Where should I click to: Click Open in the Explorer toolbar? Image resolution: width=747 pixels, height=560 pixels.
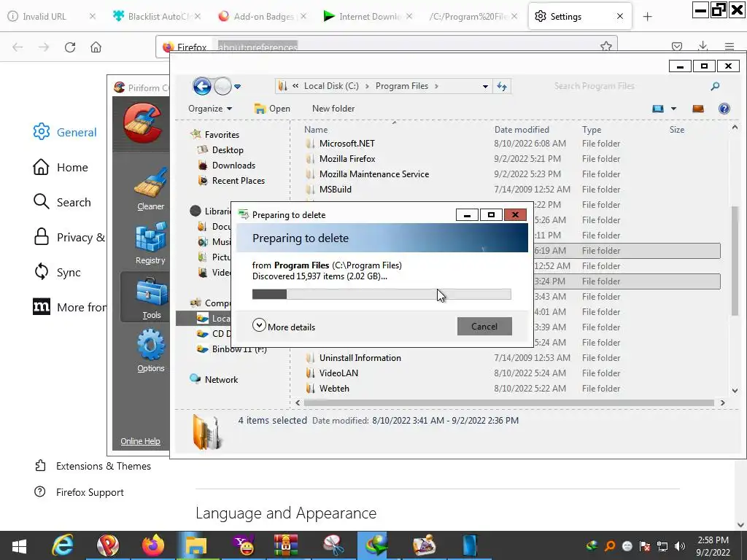point(273,109)
